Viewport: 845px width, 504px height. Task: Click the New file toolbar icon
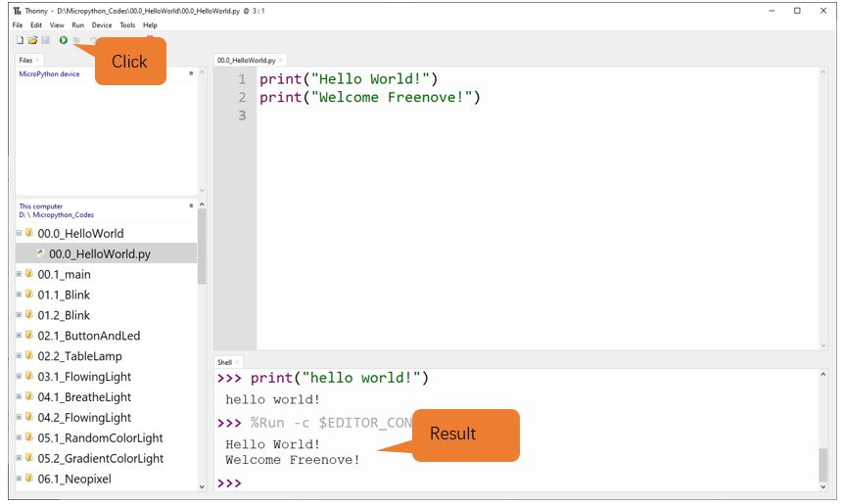click(20, 40)
